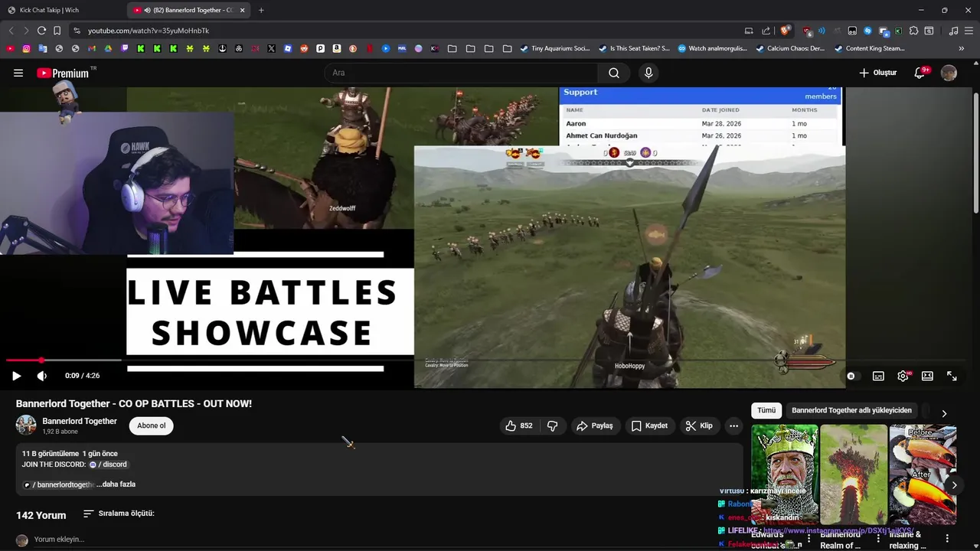Open the 'Bannerlord Realm of' video thumbnail
Screen dimensions: 980x551
854,474
